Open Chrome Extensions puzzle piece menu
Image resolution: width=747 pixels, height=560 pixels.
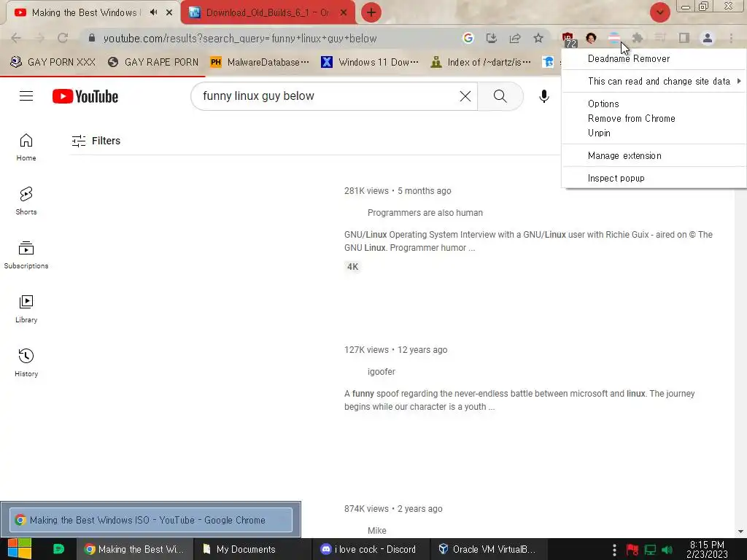pos(638,38)
